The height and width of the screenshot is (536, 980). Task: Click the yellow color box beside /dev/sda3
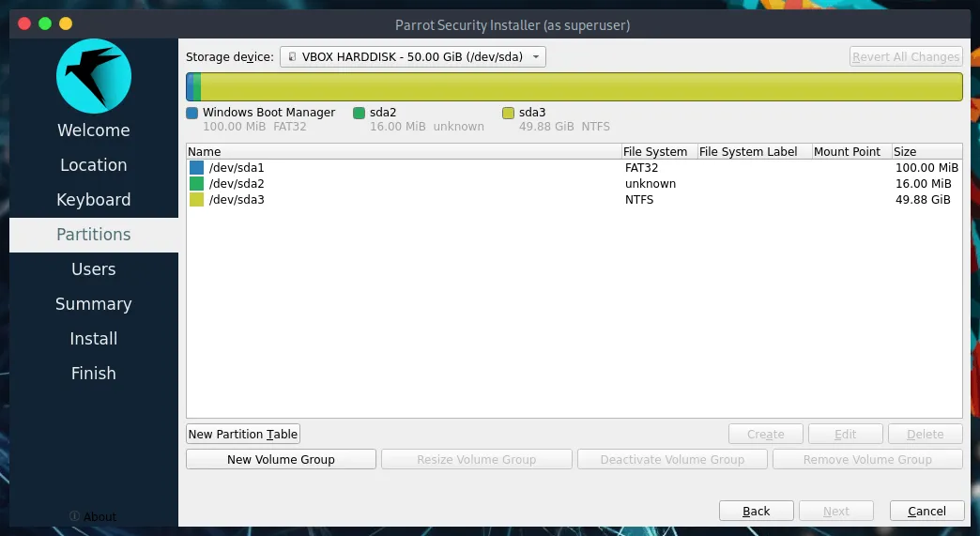(196, 199)
